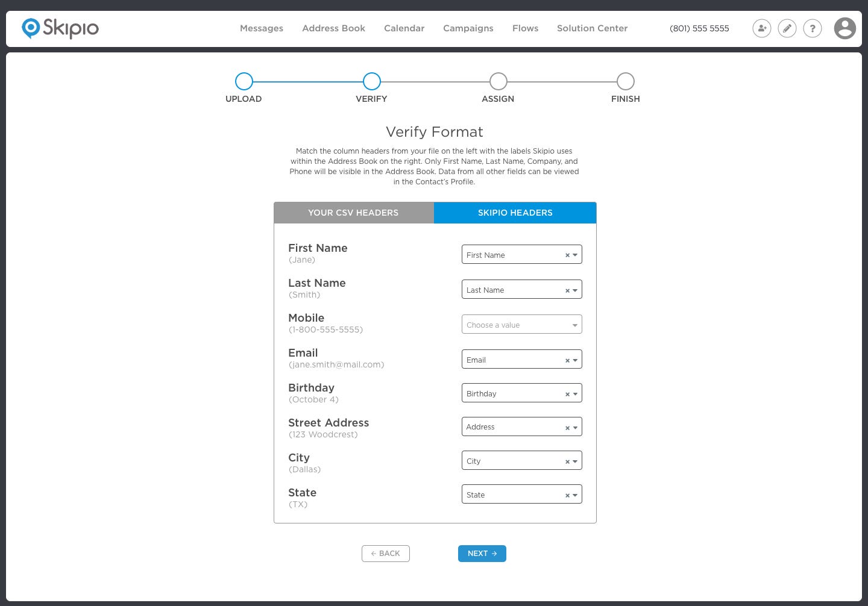Open the State Skipio header dropdown

coord(522,495)
